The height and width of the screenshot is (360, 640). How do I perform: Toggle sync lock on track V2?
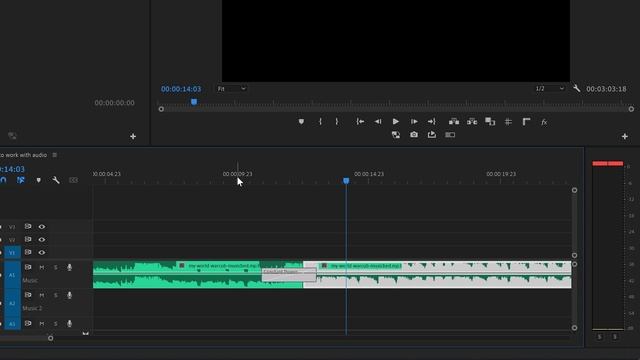pos(28,240)
